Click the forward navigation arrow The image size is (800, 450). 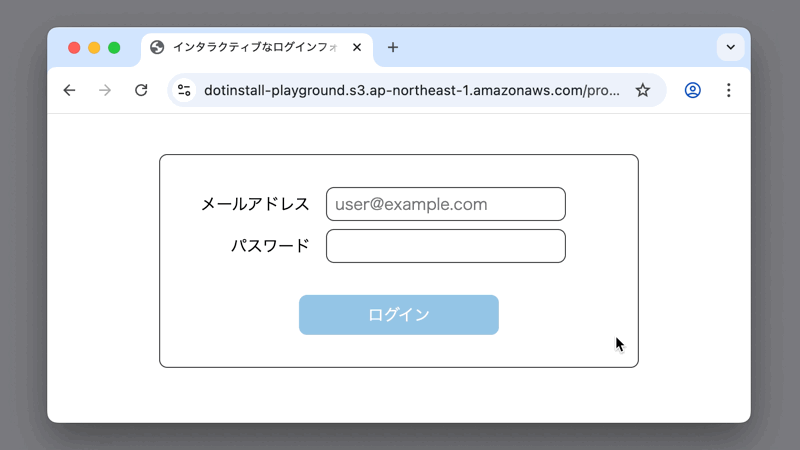105,91
